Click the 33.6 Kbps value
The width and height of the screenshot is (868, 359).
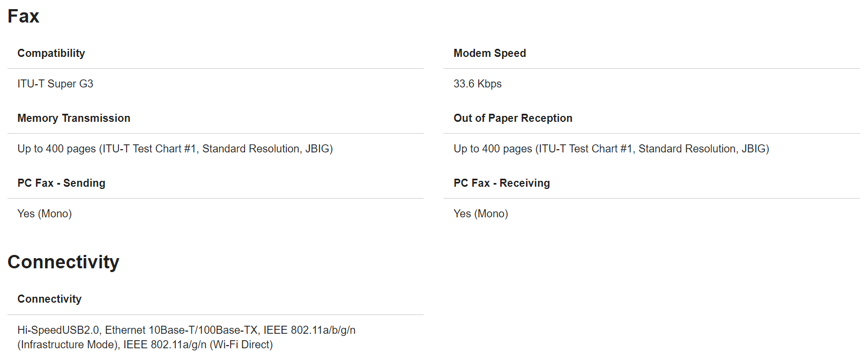[x=477, y=84]
